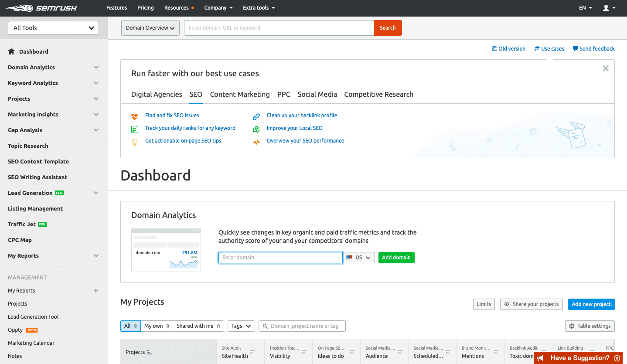Open Topic Research in sidebar
This screenshot has width=627, height=364.
click(28, 146)
